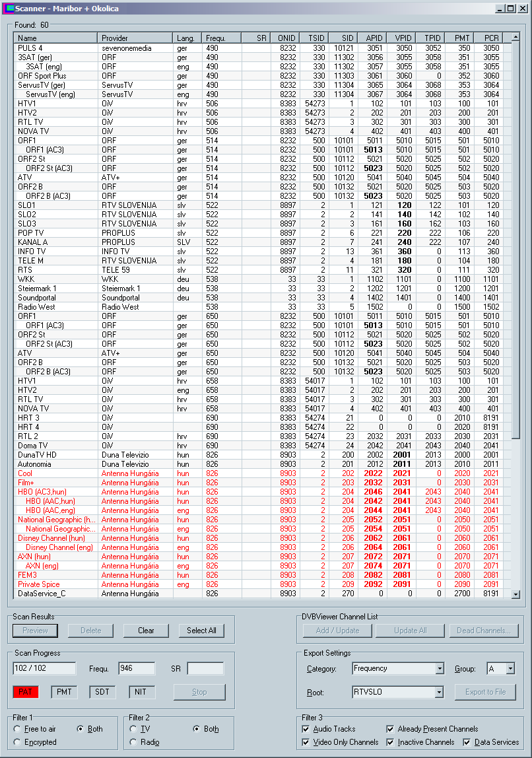Click the TSID column header
The image size is (532, 758).
tap(314, 38)
